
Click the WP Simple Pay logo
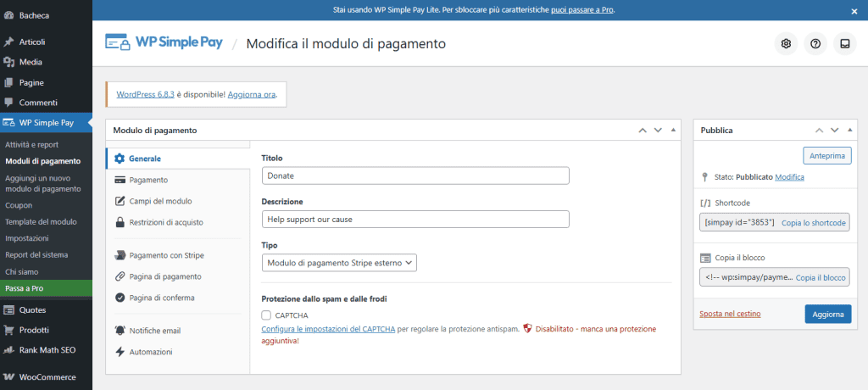[x=164, y=43]
